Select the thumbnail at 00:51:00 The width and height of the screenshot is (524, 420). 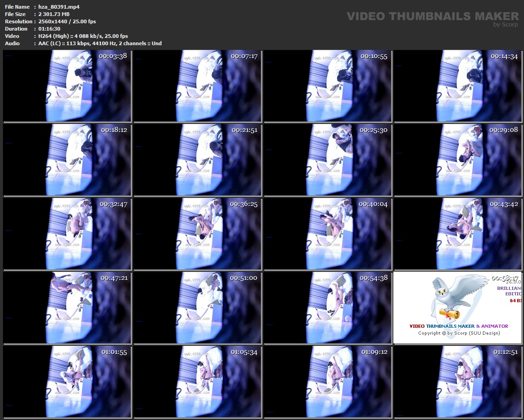197,308
